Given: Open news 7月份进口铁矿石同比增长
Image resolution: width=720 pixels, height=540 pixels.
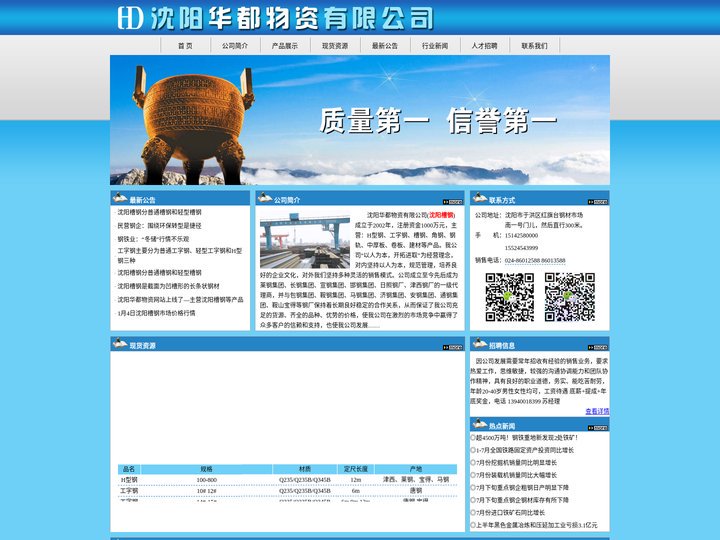Looking at the screenshot, I should [510, 512].
